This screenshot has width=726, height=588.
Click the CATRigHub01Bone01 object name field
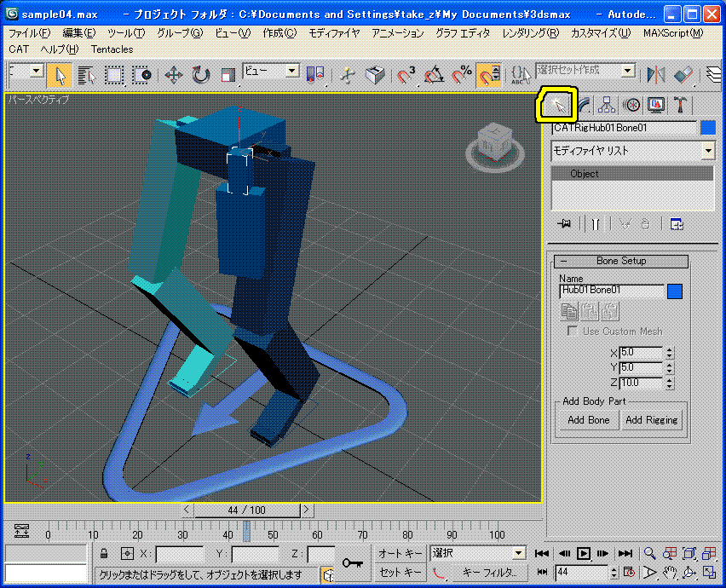pos(624,128)
